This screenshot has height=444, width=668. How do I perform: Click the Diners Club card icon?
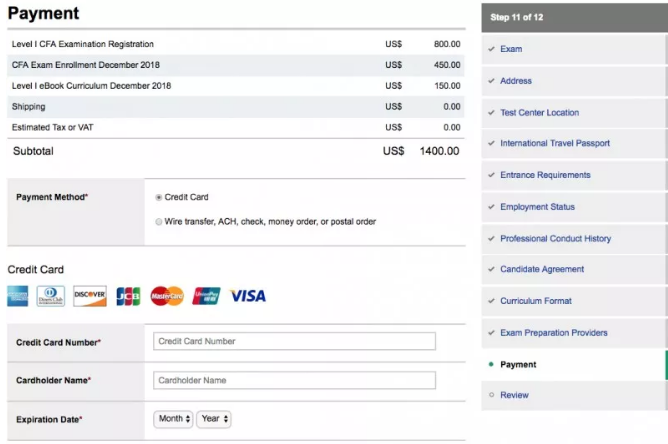[x=51, y=296]
